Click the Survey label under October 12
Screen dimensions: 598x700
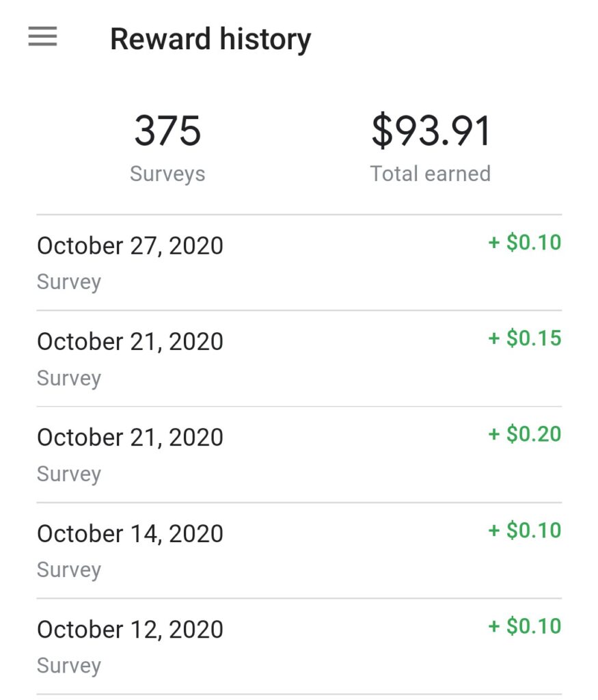pos(69,665)
